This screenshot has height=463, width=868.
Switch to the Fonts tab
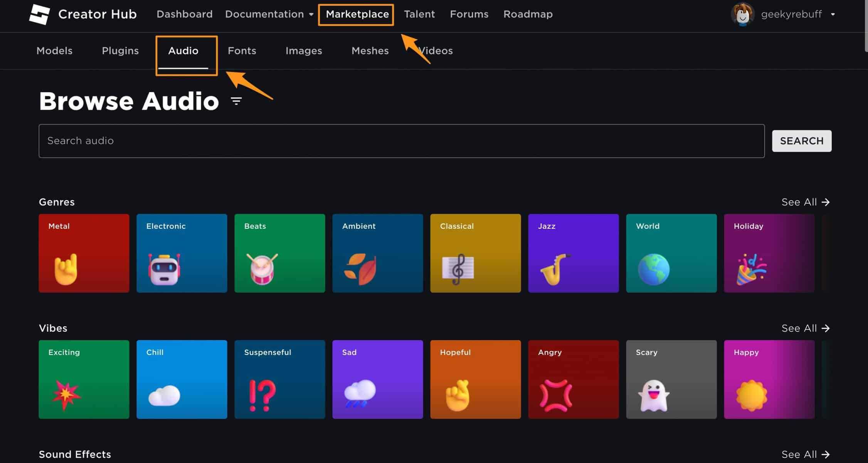(x=242, y=51)
